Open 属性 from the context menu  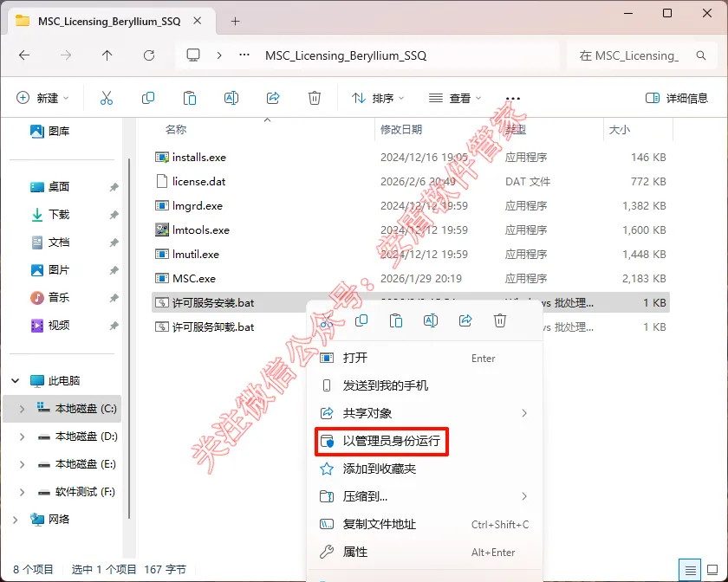425,553
